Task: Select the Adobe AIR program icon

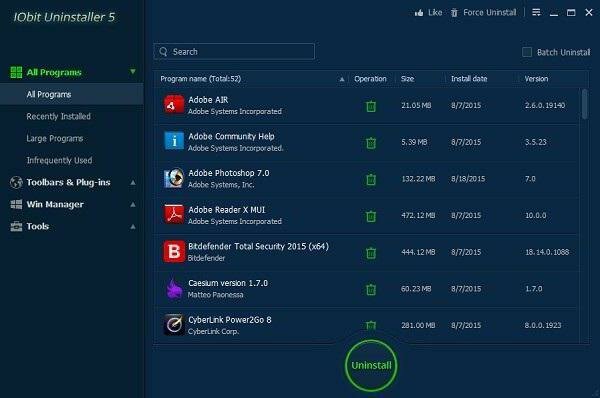Action: coord(174,105)
